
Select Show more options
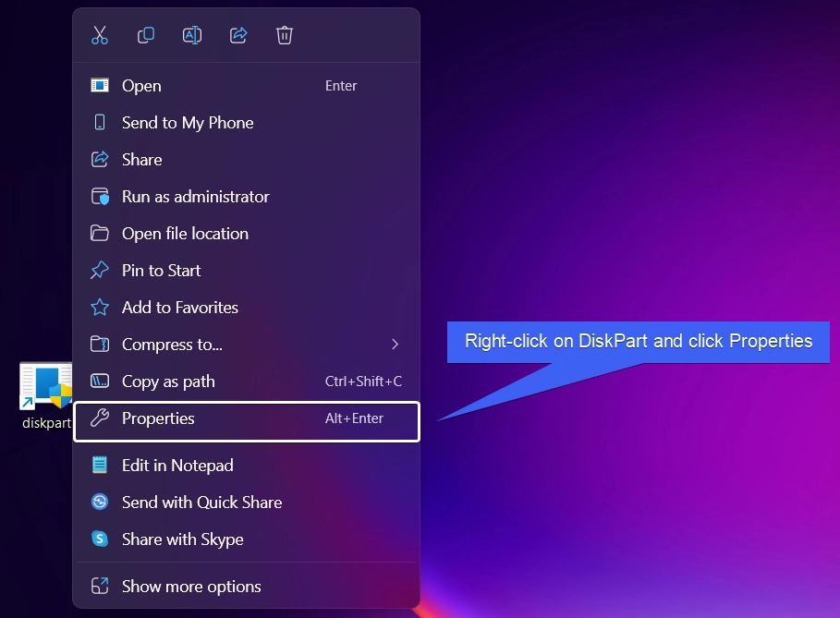point(247,587)
